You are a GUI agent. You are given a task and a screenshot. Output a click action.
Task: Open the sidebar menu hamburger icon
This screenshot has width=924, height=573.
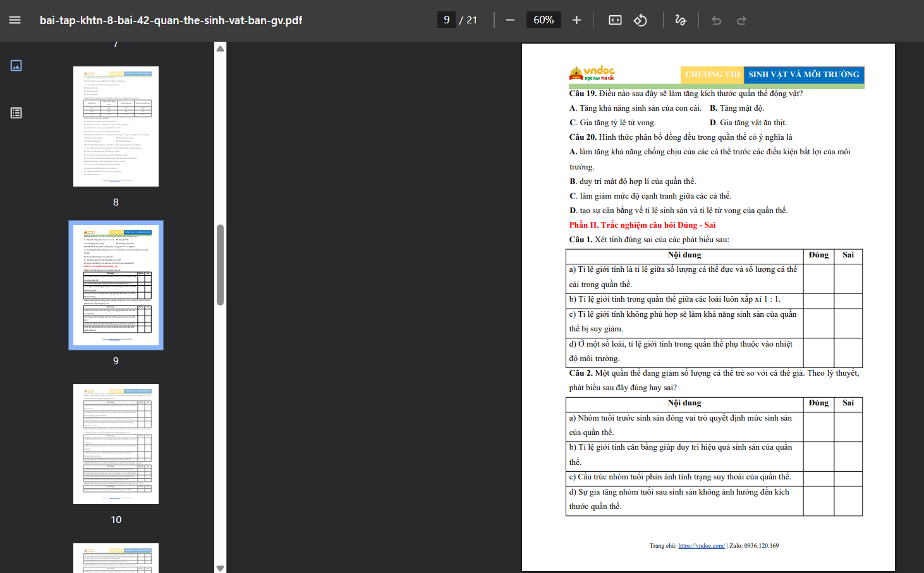coord(15,20)
